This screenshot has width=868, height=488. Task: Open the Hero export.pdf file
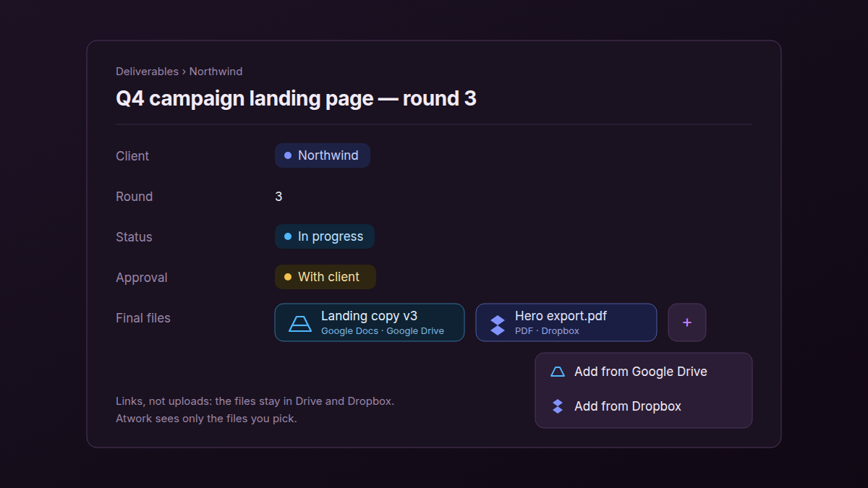[x=566, y=322]
